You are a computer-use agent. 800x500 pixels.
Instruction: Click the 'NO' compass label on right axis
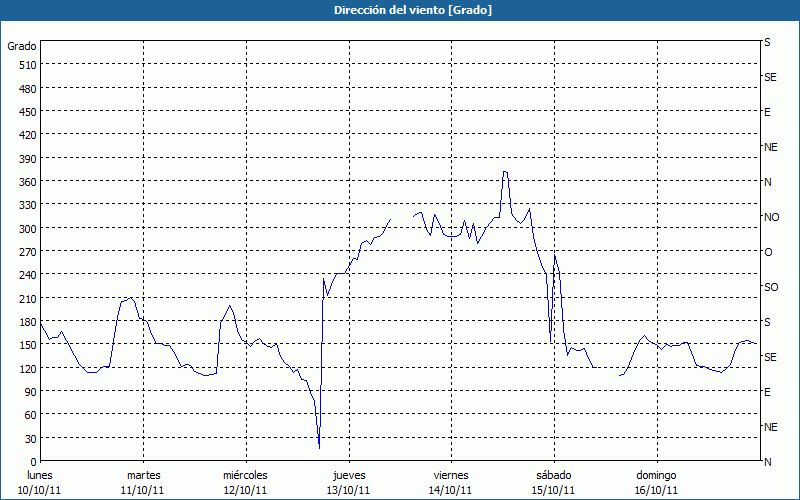click(x=771, y=217)
